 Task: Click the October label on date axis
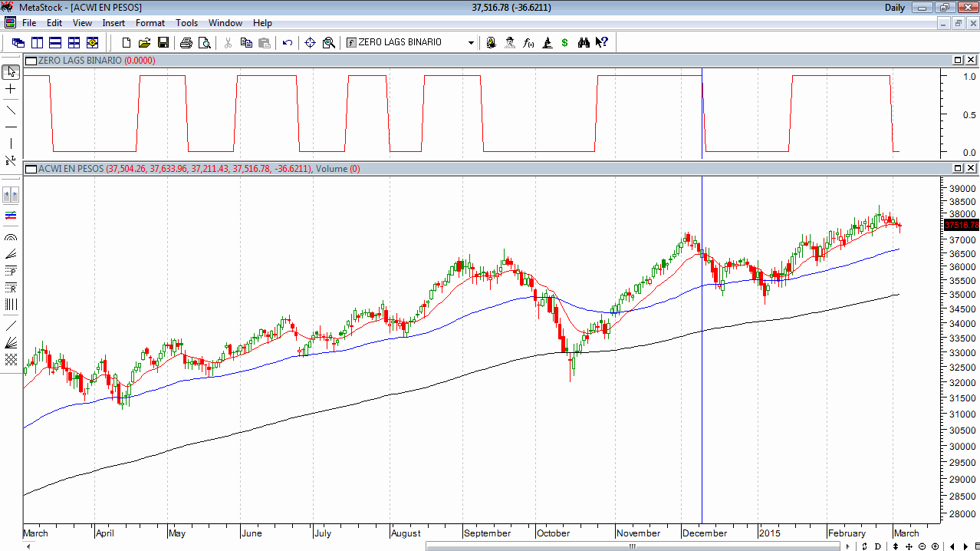pyautogui.click(x=554, y=533)
